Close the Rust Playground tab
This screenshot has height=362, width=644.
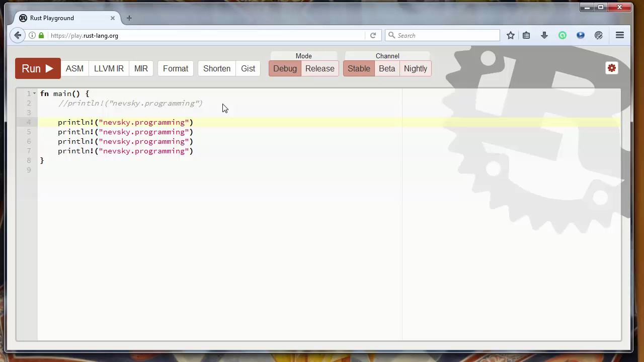tap(113, 18)
